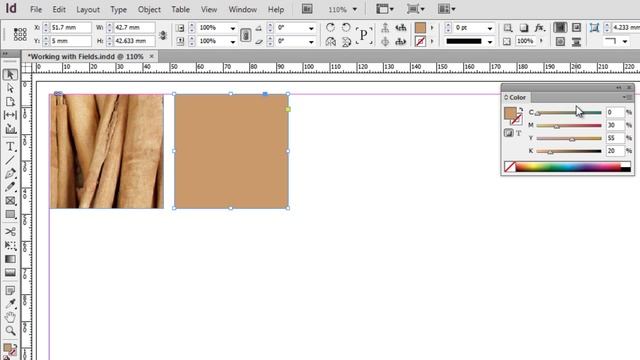Adjust the Yellow slider in Color panel
This screenshot has height=360, width=640.
[x=569, y=139]
